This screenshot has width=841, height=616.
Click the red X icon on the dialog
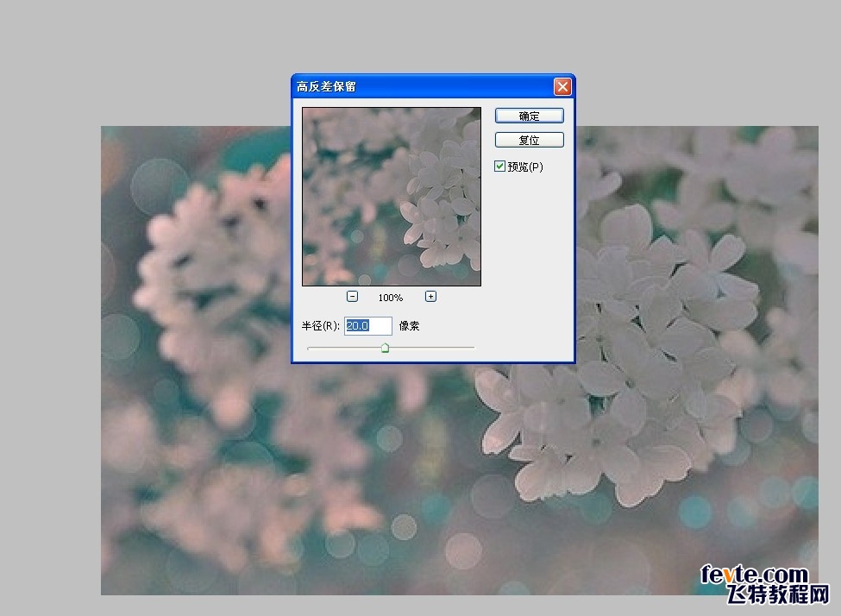(x=562, y=86)
